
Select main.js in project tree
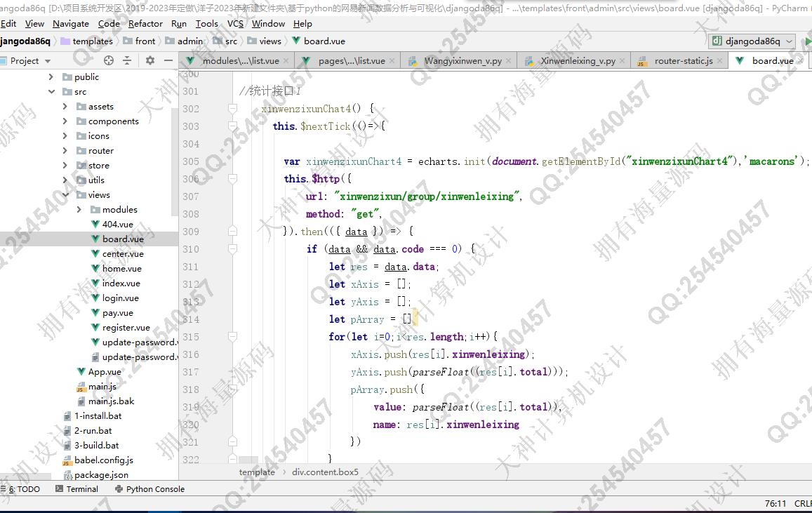tap(102, 387)
